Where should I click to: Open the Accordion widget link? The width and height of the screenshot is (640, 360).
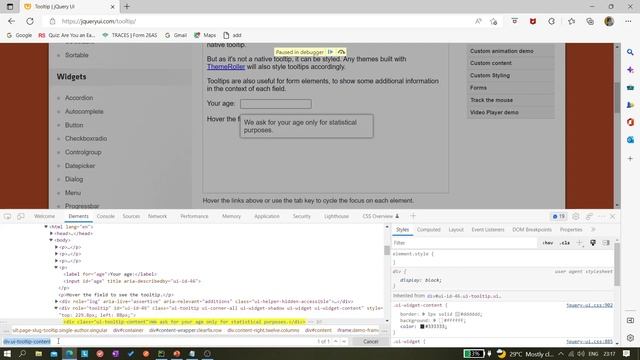(79, 98)
